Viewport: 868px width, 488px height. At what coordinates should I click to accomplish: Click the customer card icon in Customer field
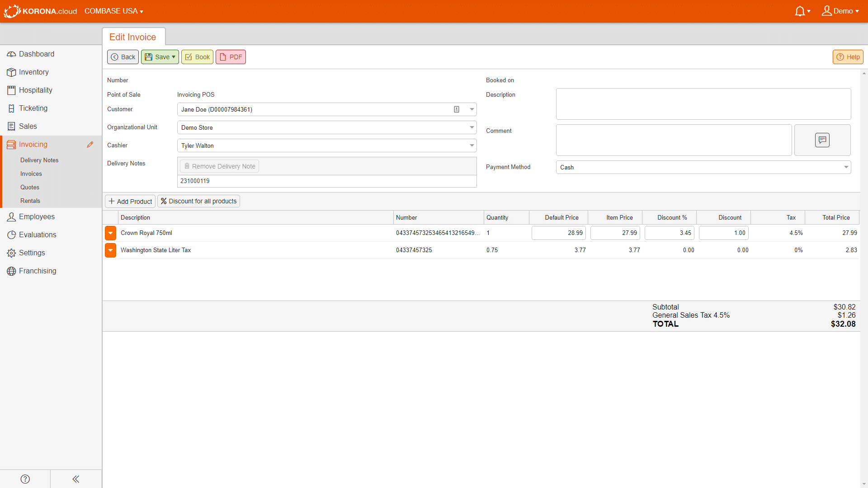pos(457,109)
